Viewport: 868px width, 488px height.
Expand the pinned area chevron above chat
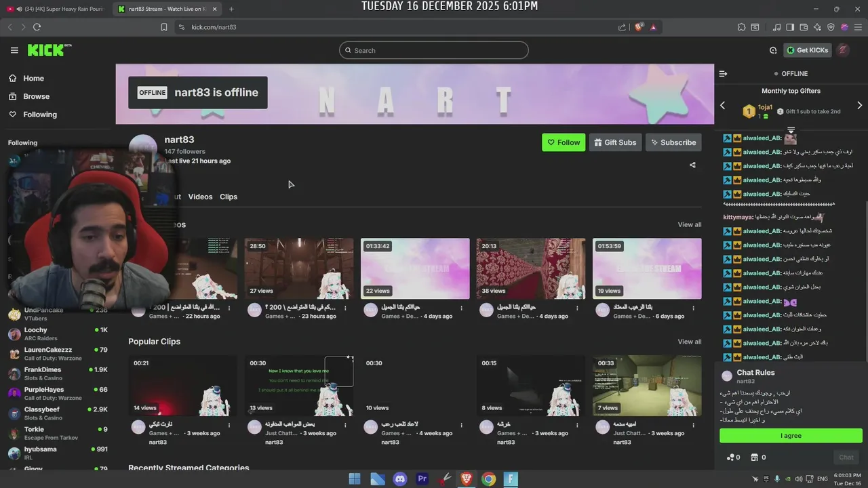pos(791,129)
